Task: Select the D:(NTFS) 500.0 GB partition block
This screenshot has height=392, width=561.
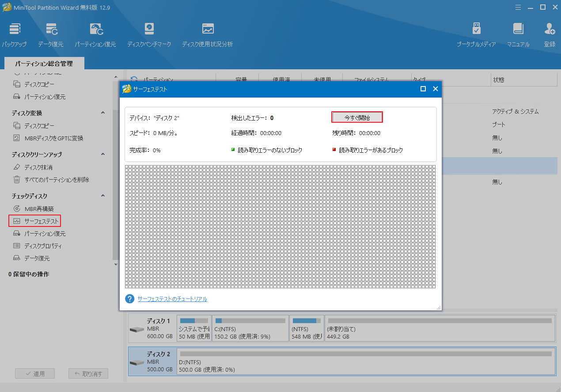Action: pyautogui.click(x=366, y=361)
